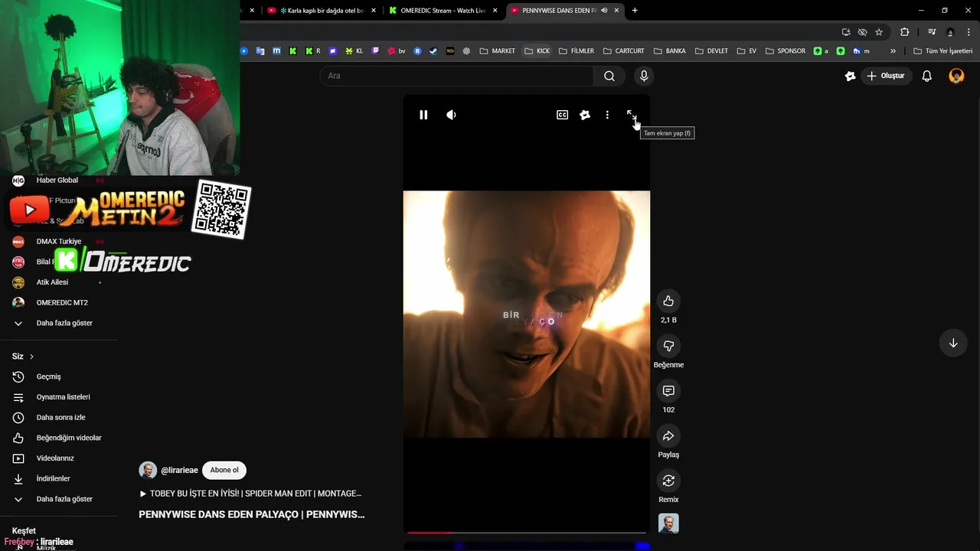
Task: Subscribe with the Abone ol button
Action: click(224, 470)
